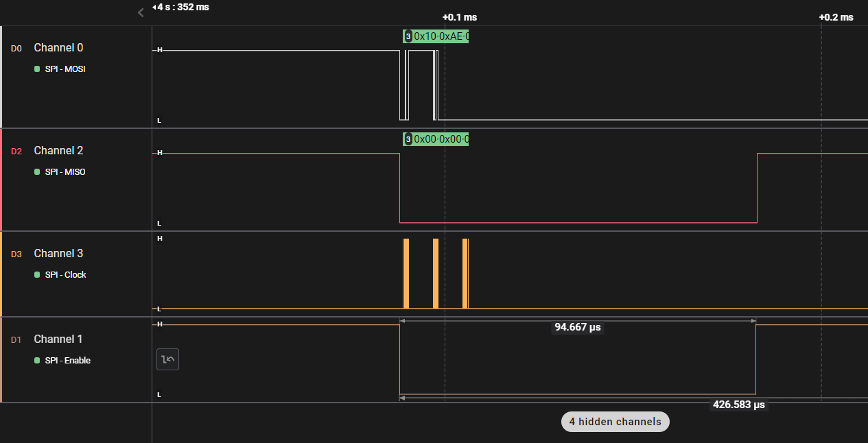This screenshot has height=443, width=868.
Task: Click the +0.2 ms timeline marker
Action: coord(836,17)
